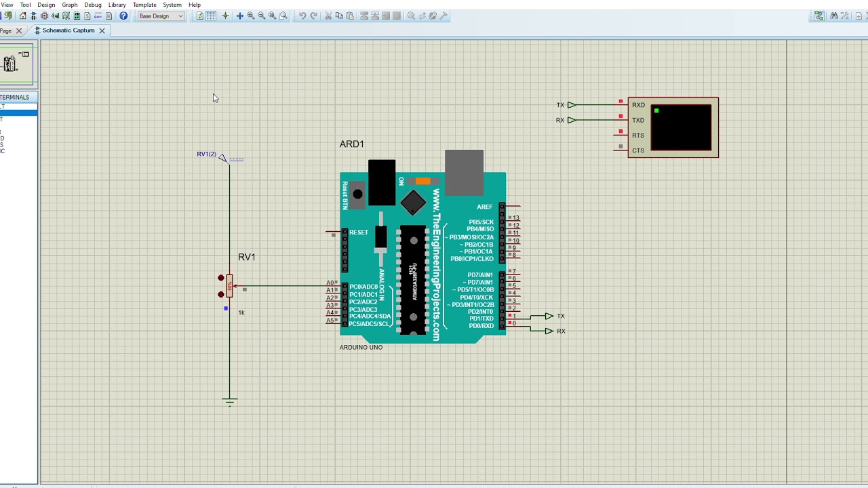Click the ARDUINO UNO text label
The image size is (868, 488).
(x=361, y=347)
